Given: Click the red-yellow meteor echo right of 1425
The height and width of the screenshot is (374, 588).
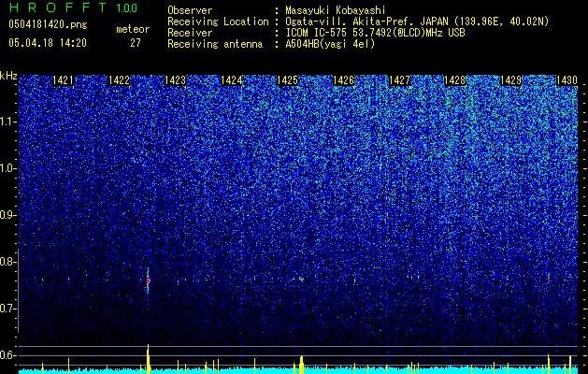Looking at the screenshot, I should [x=302, y=279].
